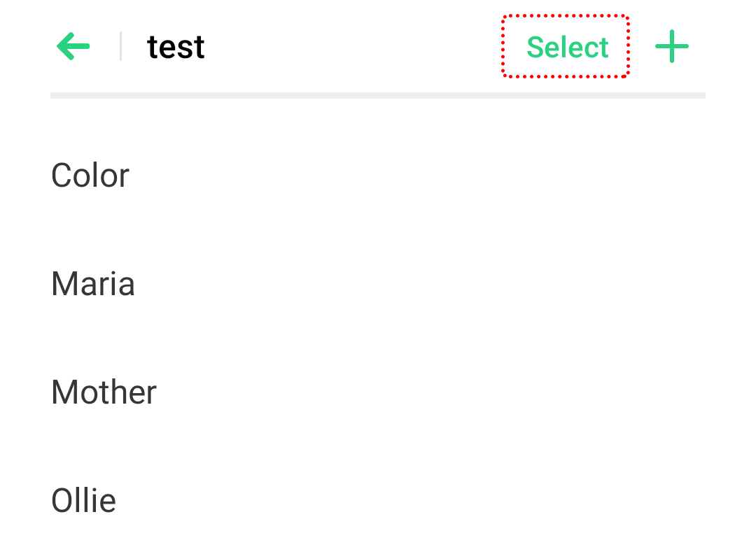Tap the first list row, Color
The image size is (756, 540).
[90, 176]
